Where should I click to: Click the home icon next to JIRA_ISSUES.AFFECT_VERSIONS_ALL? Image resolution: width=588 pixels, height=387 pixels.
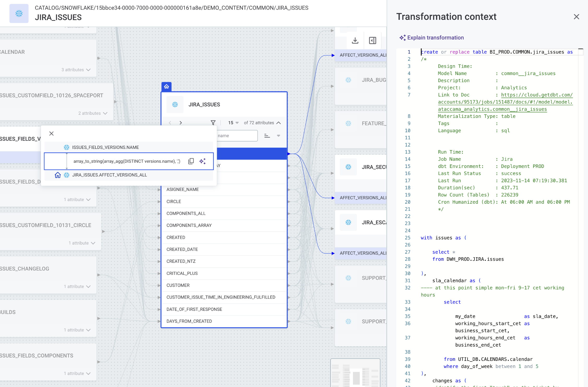(x=57, y=175)
